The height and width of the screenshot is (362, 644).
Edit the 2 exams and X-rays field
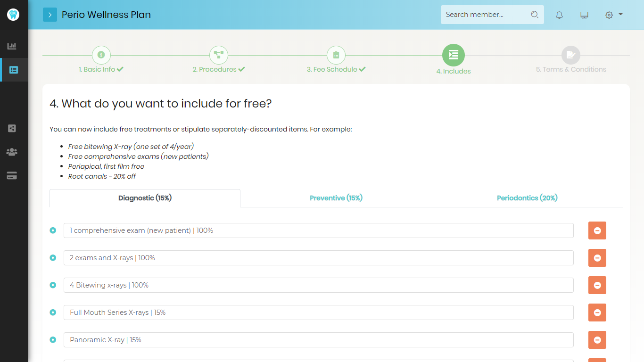click(319, 258)
